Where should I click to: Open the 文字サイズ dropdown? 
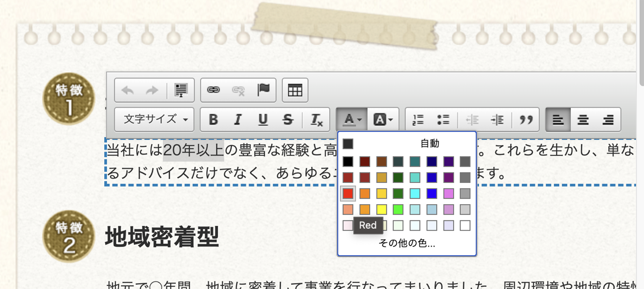156,120
